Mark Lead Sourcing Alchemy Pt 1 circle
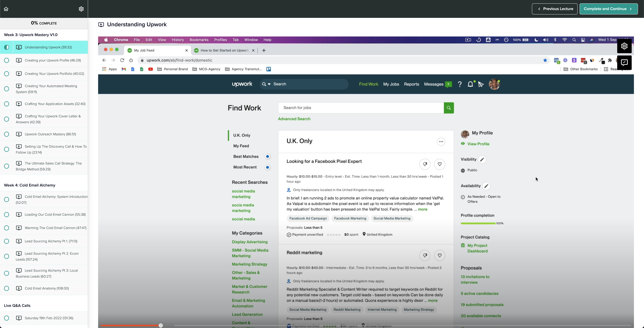Viewport: 644px width, 328px height. (x=7, y=241)
